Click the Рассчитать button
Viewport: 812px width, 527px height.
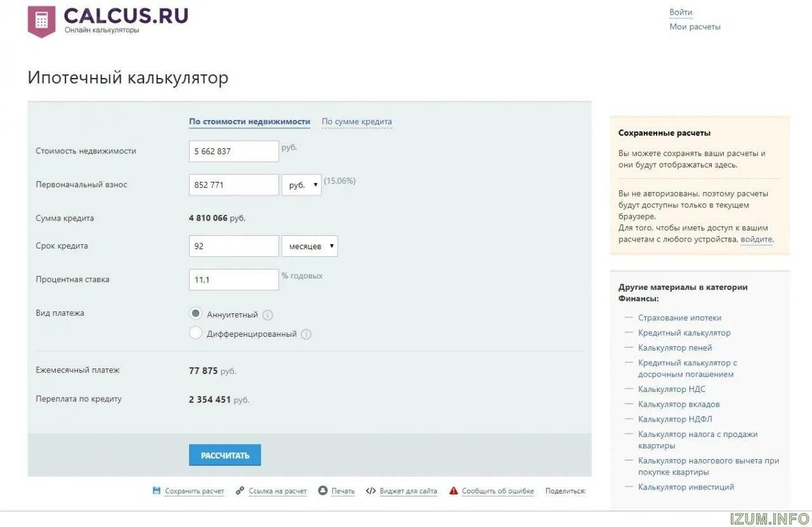pyautogui.click(x=225, y=455)
